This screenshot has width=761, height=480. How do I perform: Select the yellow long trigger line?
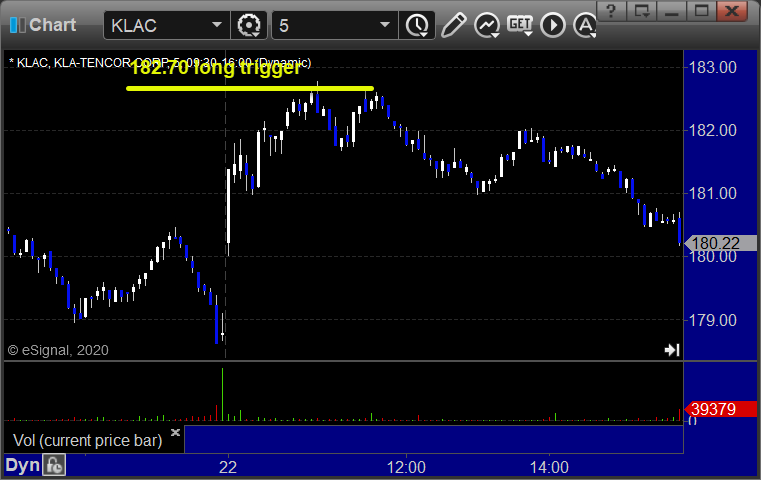pos(249,88)
